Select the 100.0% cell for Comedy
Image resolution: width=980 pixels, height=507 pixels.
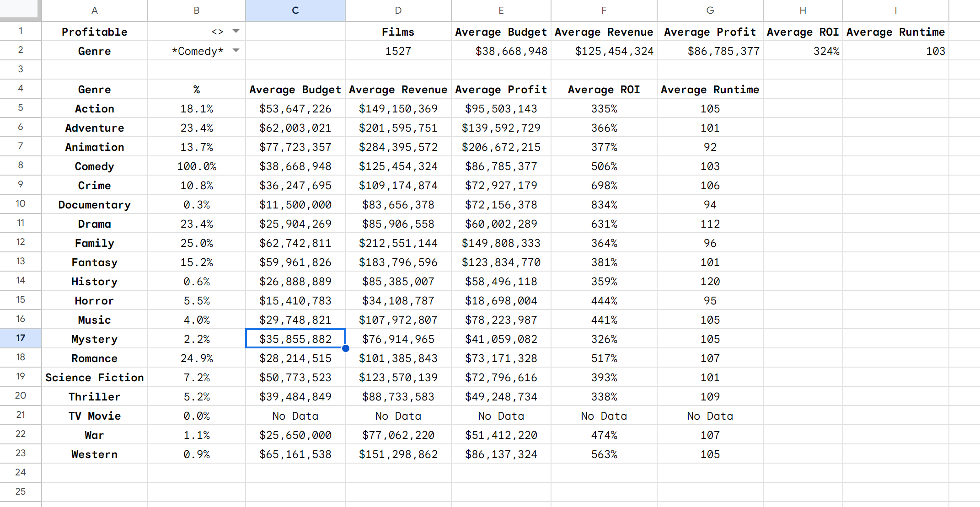click(196, 166)
